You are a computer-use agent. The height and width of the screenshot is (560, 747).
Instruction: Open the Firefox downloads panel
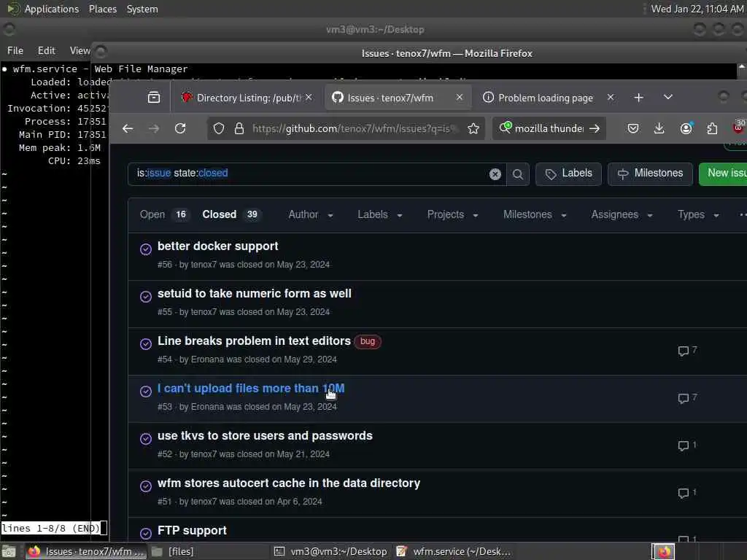[x=659, y=128]
